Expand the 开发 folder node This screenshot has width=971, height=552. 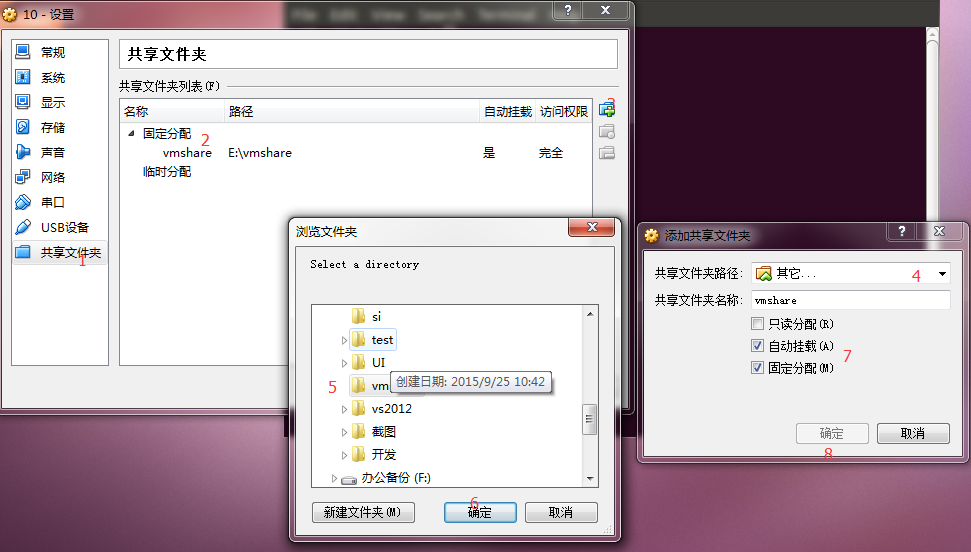[344, 455]
